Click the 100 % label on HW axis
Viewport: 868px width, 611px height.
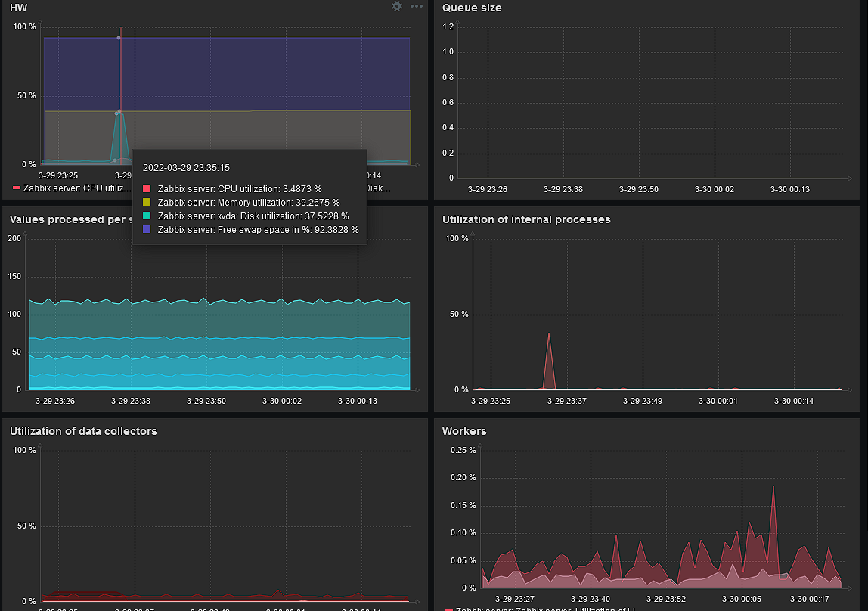pyautogui.click(x=24, y=26)
